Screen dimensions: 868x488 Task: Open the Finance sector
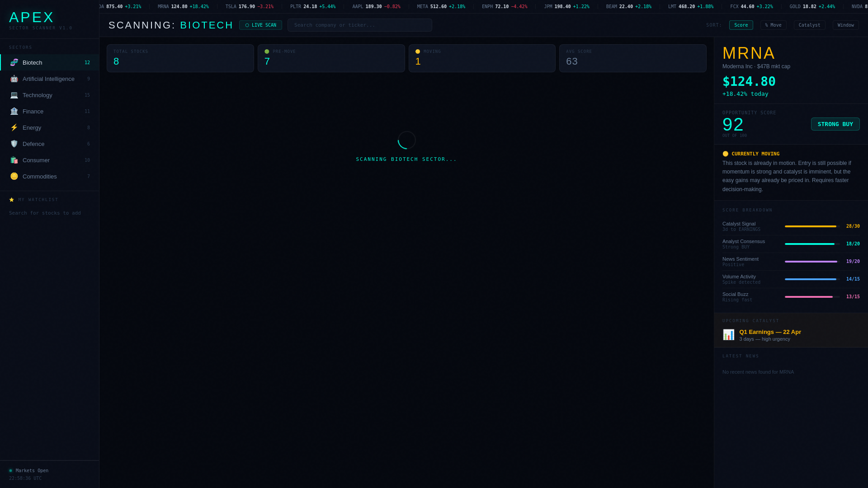click(50, 111)
